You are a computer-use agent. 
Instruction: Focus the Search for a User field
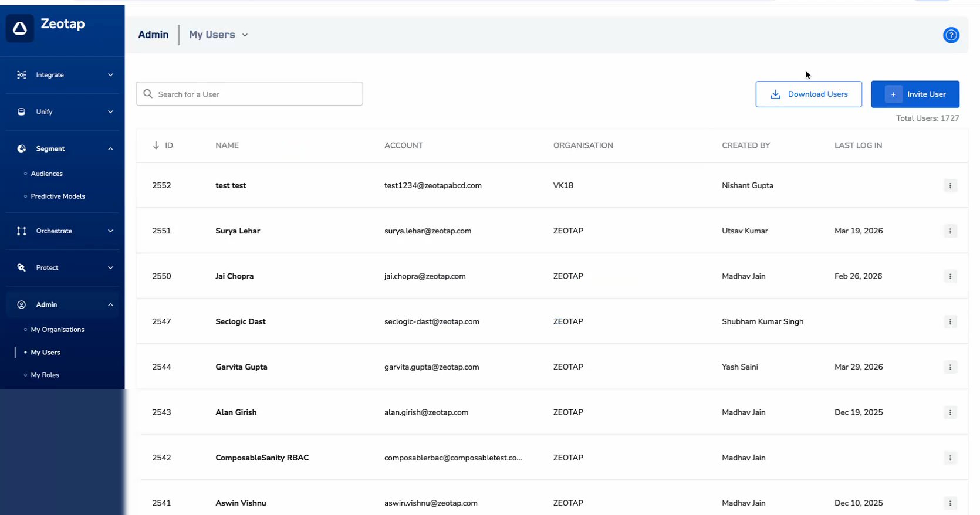point(249,94)
